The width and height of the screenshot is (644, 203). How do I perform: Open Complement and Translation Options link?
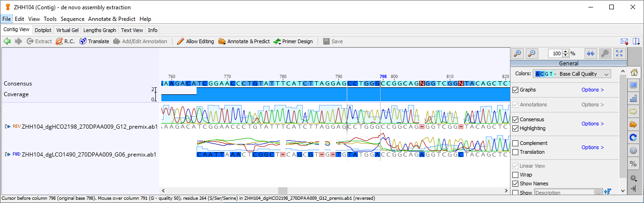593,147
